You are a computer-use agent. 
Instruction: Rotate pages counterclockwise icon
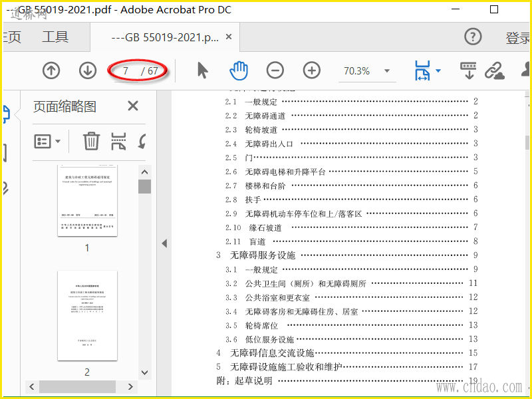(x=142, y=141)
